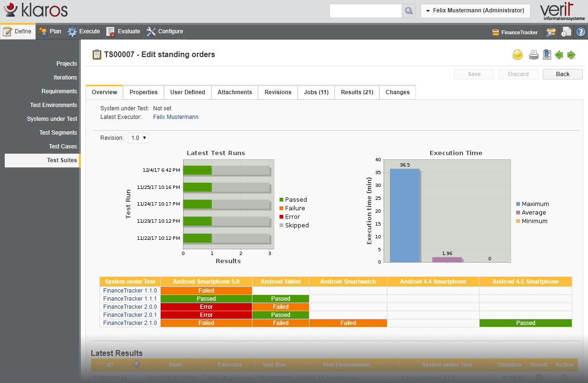
Task: Click the export document icon beside printer
Action: click(x=547, y=55)
